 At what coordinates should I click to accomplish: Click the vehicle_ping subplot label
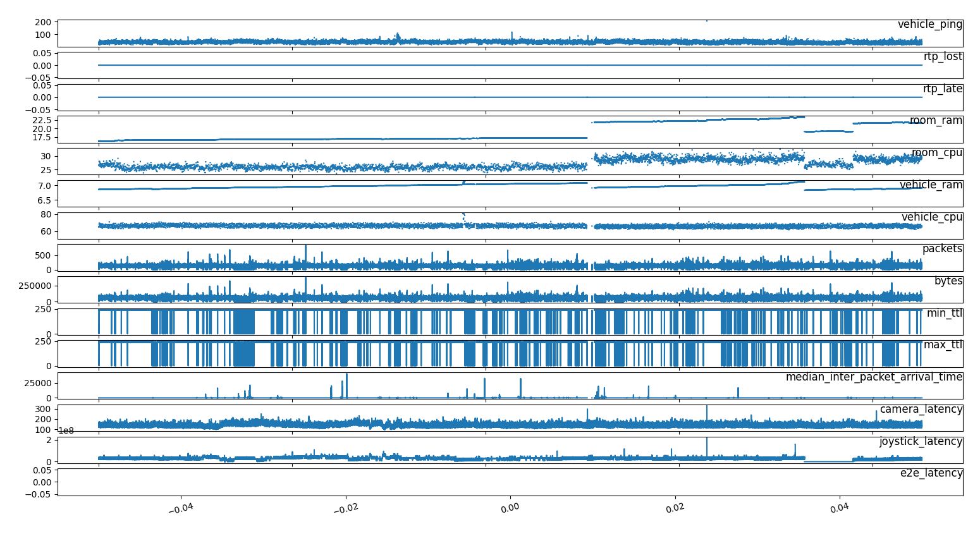point(930,25)
